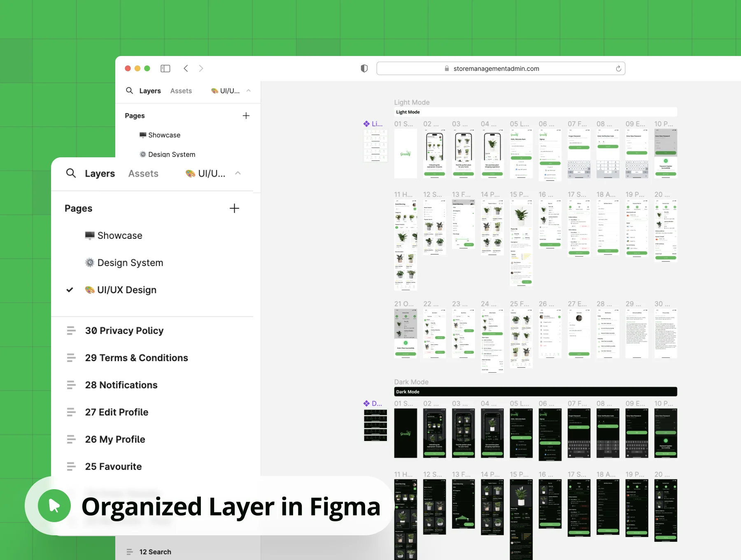
Task: Select the 12 Search layer
Action: point(155,552)
